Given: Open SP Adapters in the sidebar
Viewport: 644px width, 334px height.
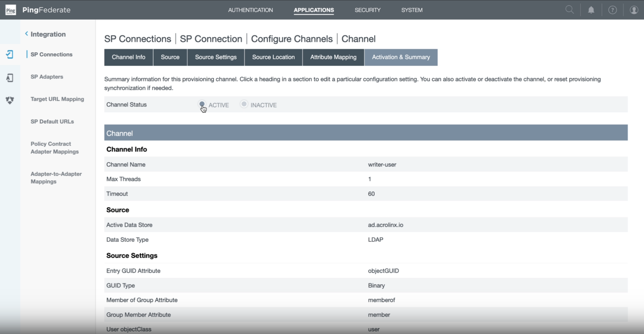Looking at the screenshot, I should (x=47, y=77).
